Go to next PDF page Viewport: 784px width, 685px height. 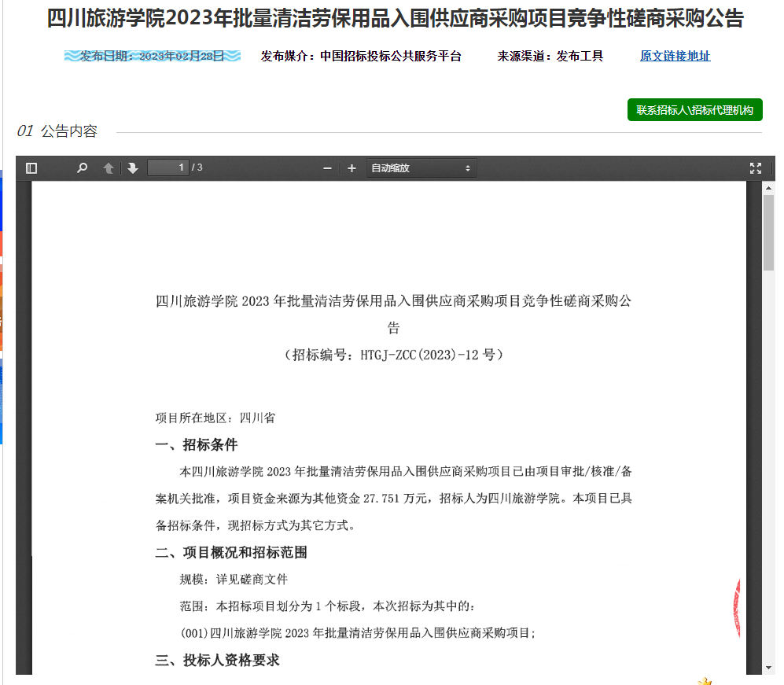(x=132, y=168)
